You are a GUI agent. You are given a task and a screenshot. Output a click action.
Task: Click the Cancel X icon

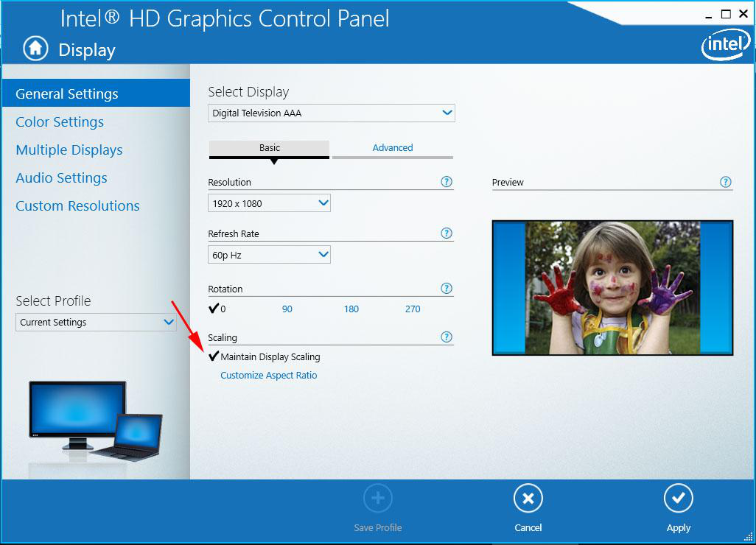[528, 499]
